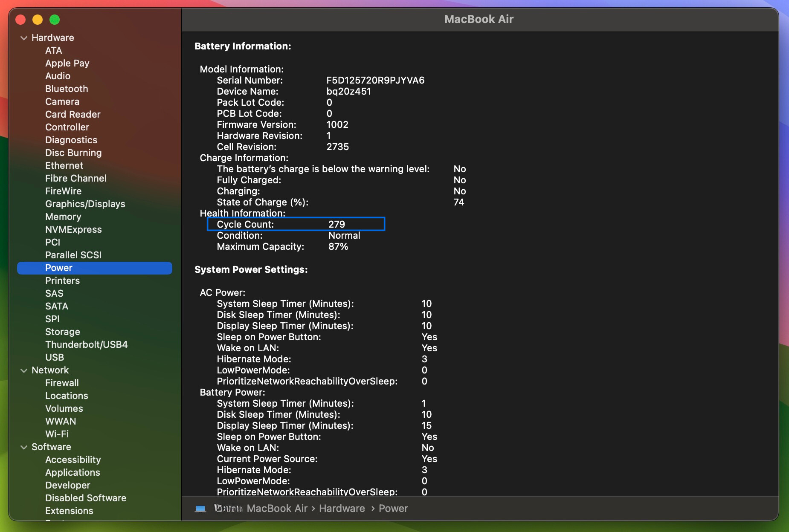Click Software category label in sidebar
Image resolution: width=789 pixels, height=532 pixels.
[x=52, y=447]
